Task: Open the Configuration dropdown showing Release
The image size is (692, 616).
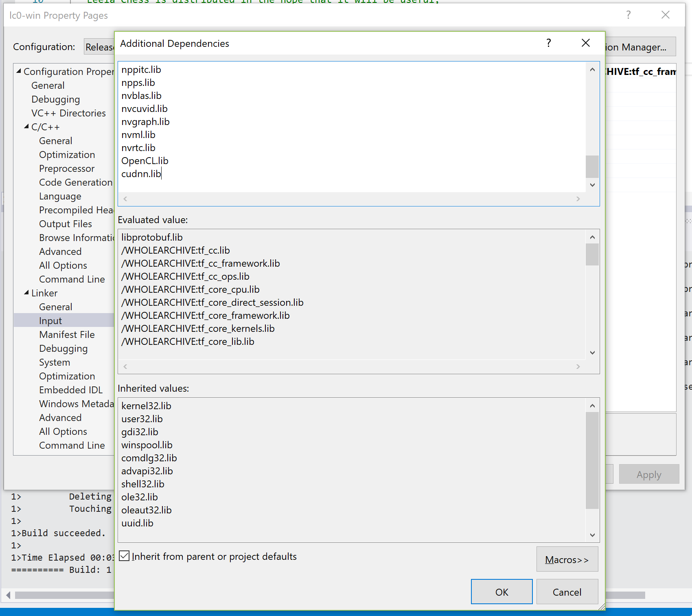Action: [x=99, y=46]
